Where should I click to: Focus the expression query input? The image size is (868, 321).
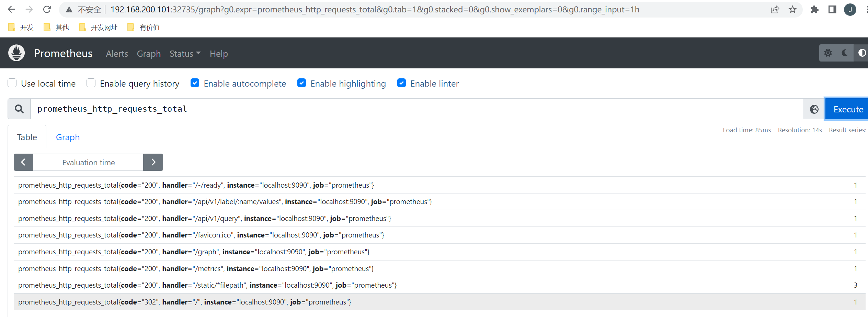click(416, 109)
